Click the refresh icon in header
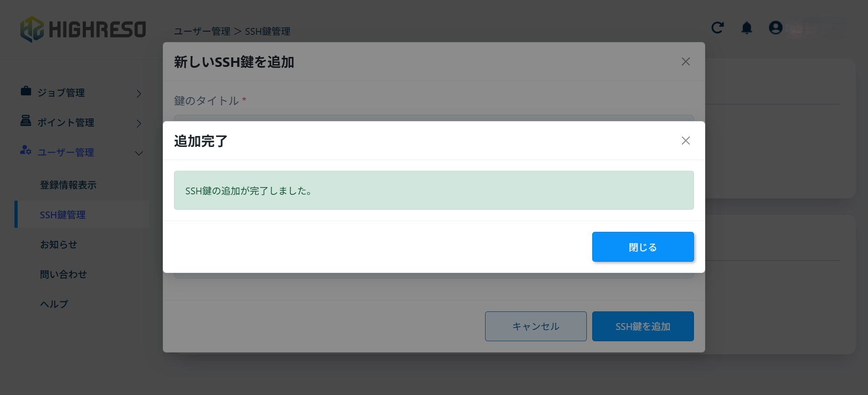The width and height of the screenshot is (868, 395). click(x=717, y=28)
